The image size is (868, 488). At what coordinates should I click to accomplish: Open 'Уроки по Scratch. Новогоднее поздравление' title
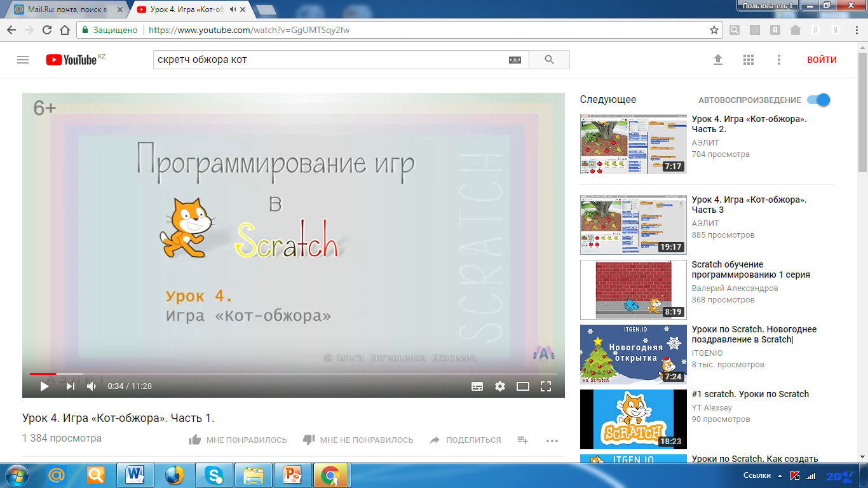[x=754, y=334]
